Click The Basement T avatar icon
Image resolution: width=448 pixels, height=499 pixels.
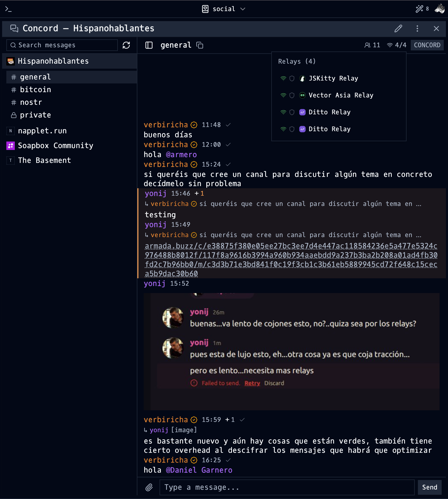pyautogui.click(x=11, y=161)
